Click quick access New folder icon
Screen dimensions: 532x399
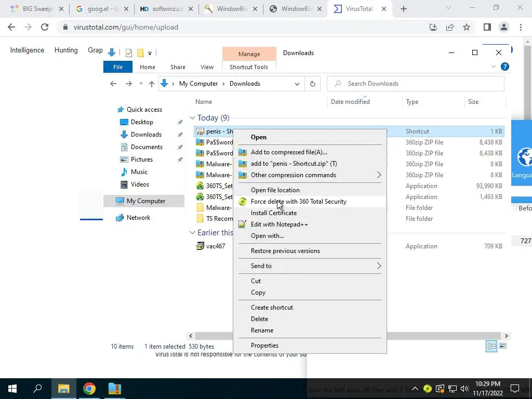pos(140,53)
